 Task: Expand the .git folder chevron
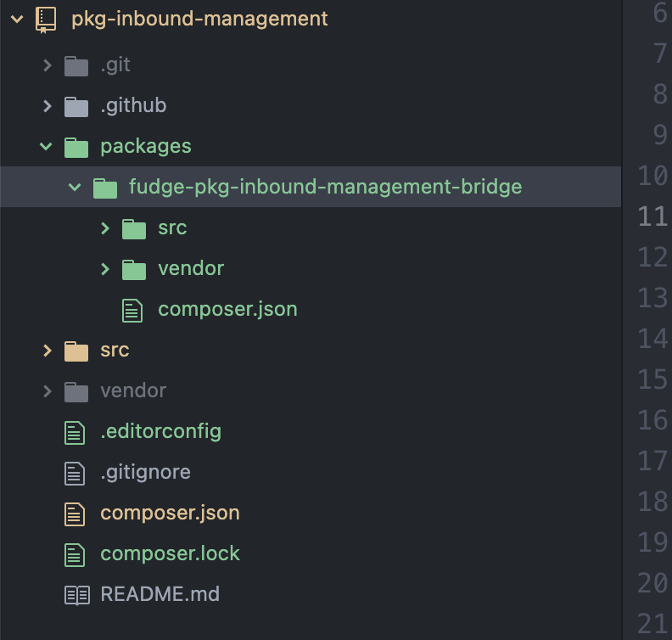coord(48,65)
